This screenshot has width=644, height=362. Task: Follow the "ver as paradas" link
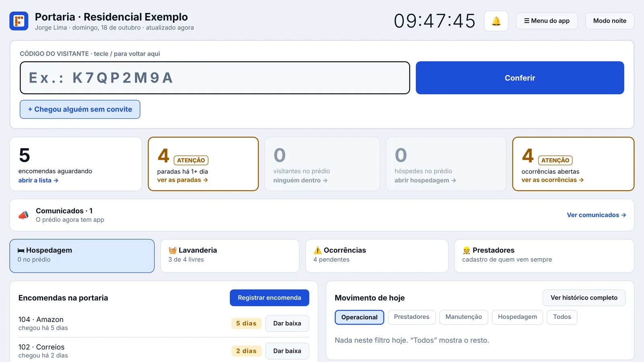pos(182,180)
